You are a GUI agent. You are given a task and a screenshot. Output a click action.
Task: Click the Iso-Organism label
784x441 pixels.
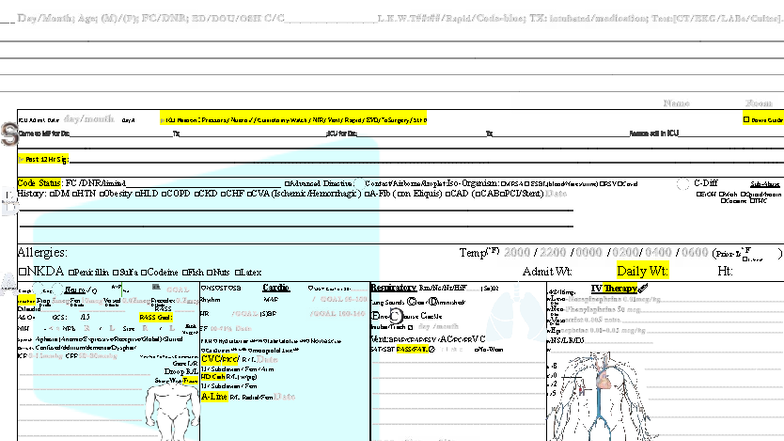[472, 183]
